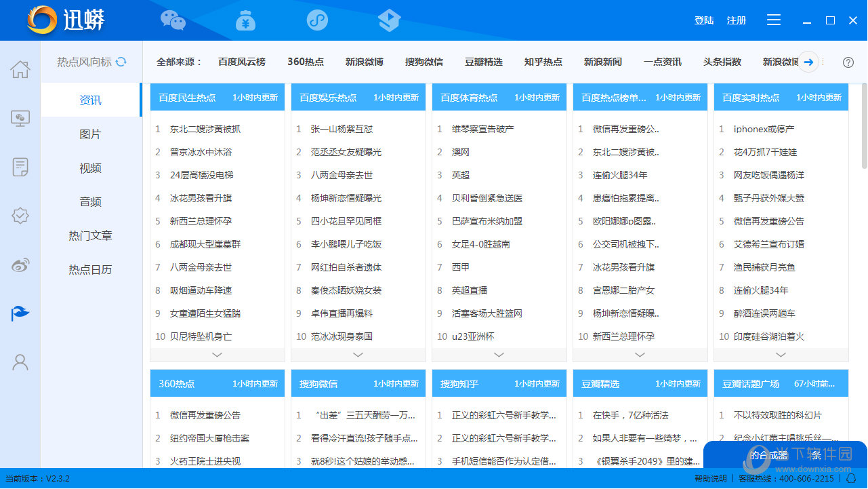
Task: Switch to the 图片 tab
Action: coord(90,134)
